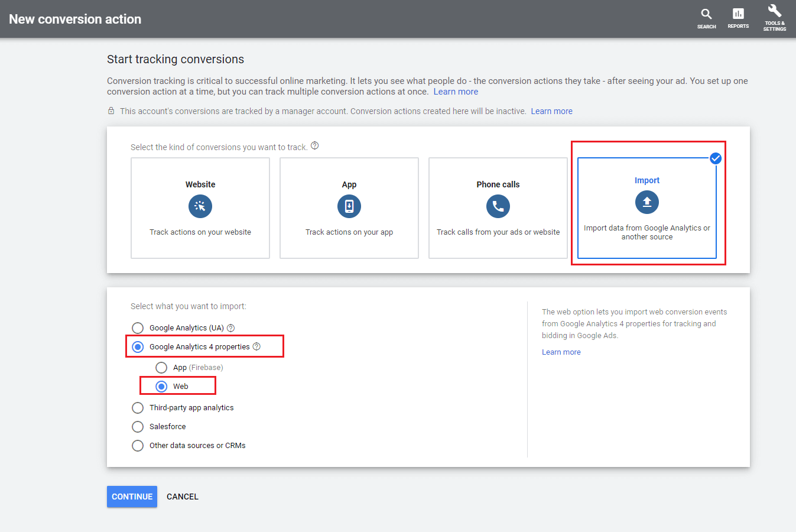The image size is (796, 532).
Task: Click the CONTINUE button
Action: (x=132, y=497)
